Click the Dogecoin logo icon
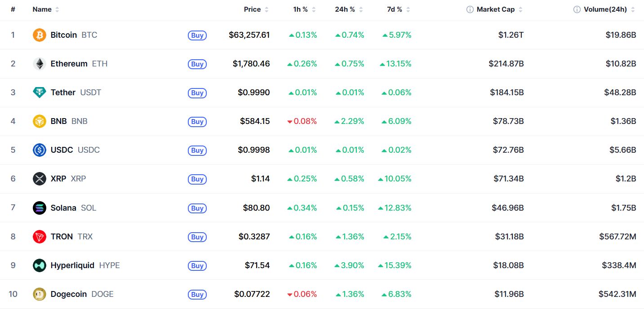This screenshot has width=644, height=309. click(x=40, y=294)
